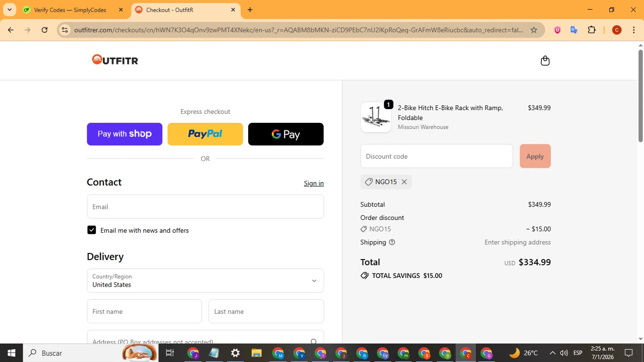Click the First name field
Screen dimensions: 644x362
coord(144,311)
